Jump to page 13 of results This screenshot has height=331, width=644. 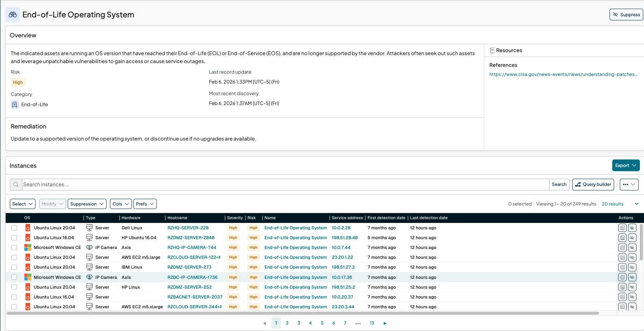372,323
